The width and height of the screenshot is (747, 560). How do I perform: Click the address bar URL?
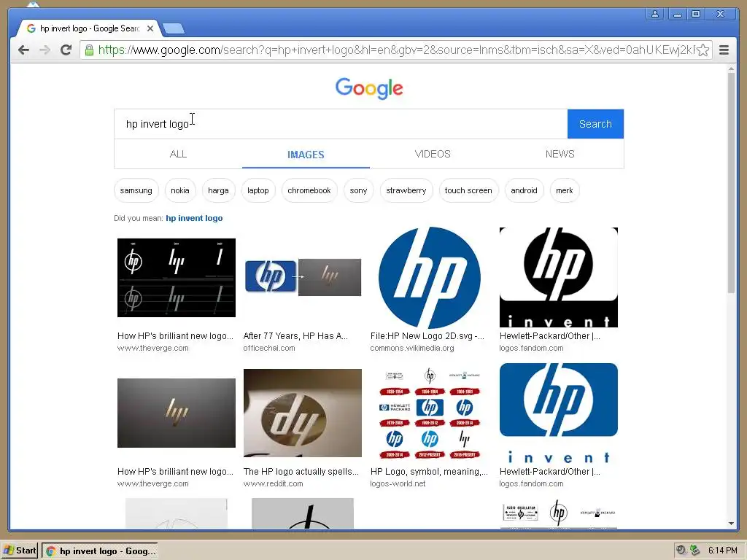(395, 50)
